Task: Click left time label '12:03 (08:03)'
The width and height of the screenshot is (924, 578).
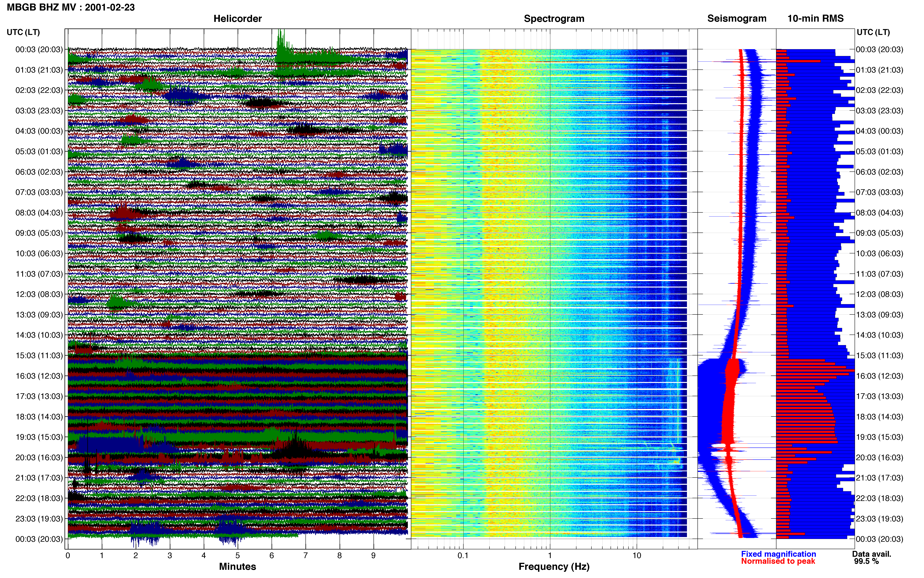Action: tap(39, 294)
